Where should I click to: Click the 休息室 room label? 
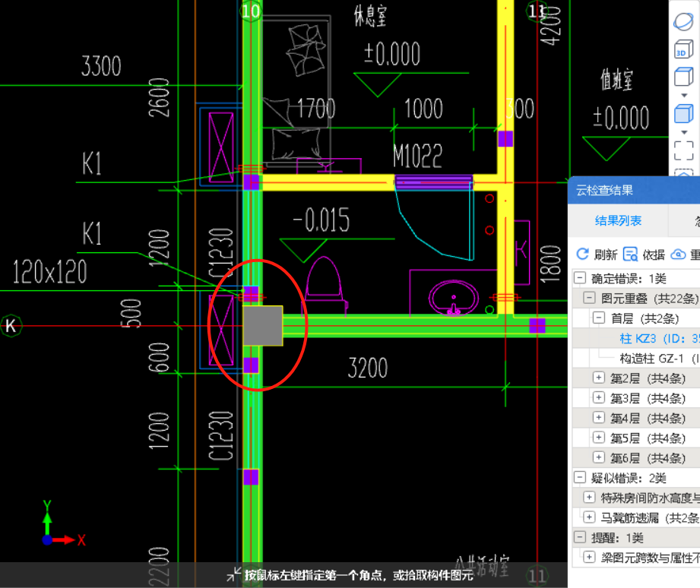click(370, 16)
